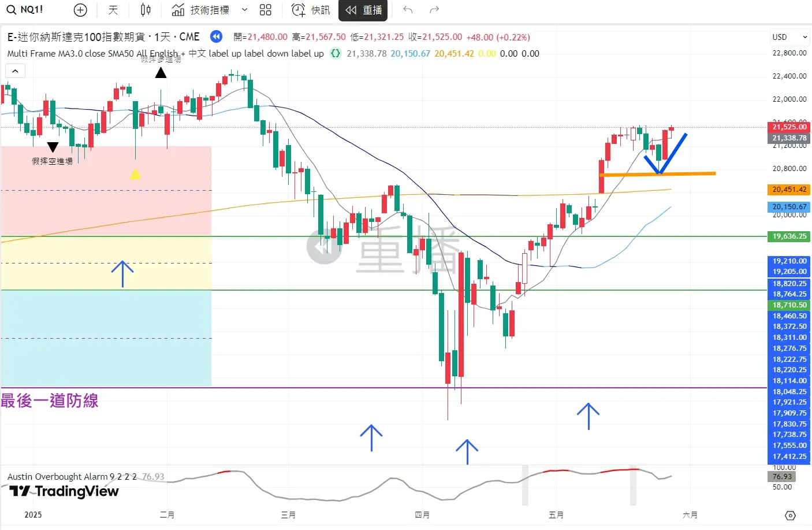
Task: Open chart settings gear at bottom right
Action: (x=790, y=515)
